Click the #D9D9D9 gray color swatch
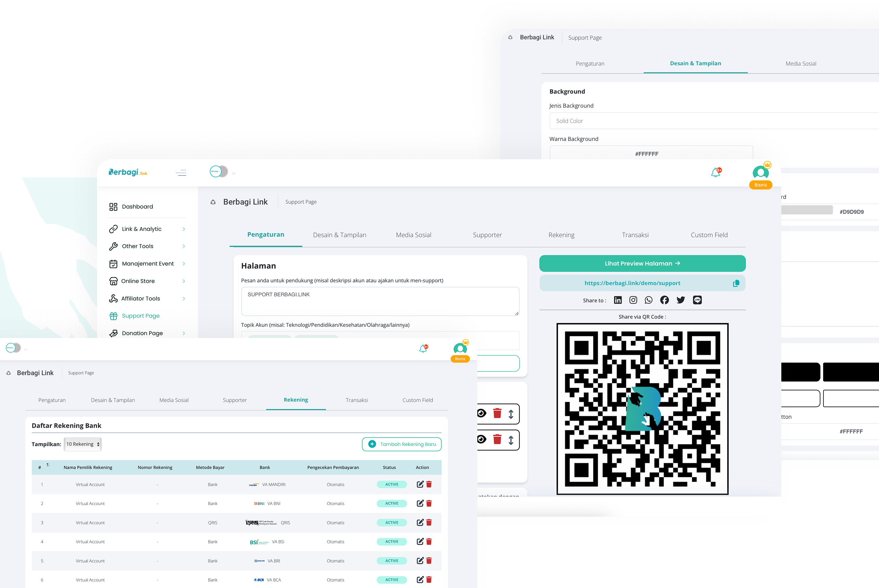 (807, 210)
